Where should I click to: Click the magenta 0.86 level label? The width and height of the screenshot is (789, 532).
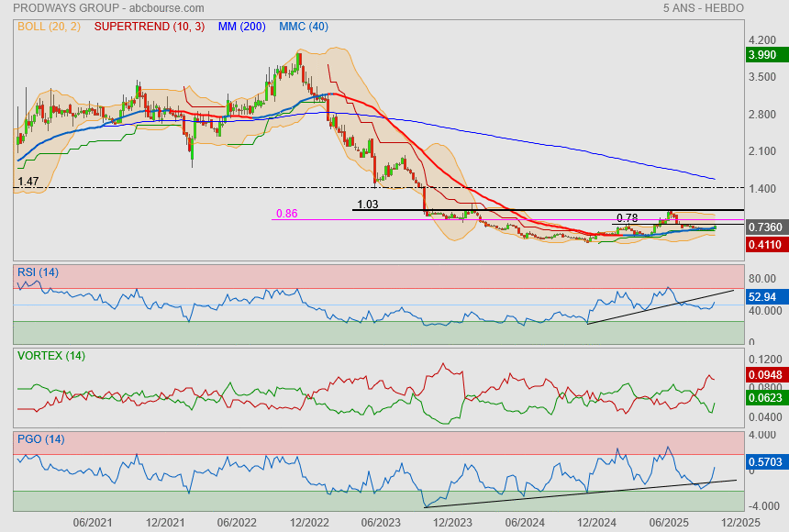286,214
